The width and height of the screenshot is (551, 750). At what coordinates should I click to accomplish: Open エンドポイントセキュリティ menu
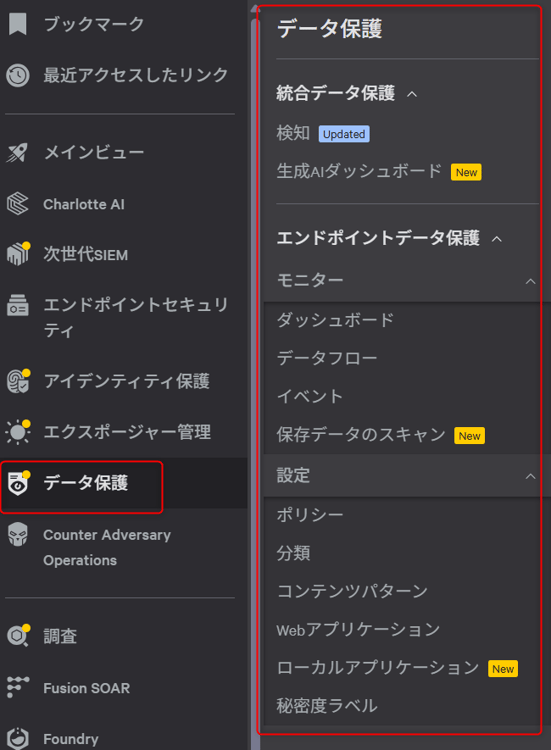point(136,318)
